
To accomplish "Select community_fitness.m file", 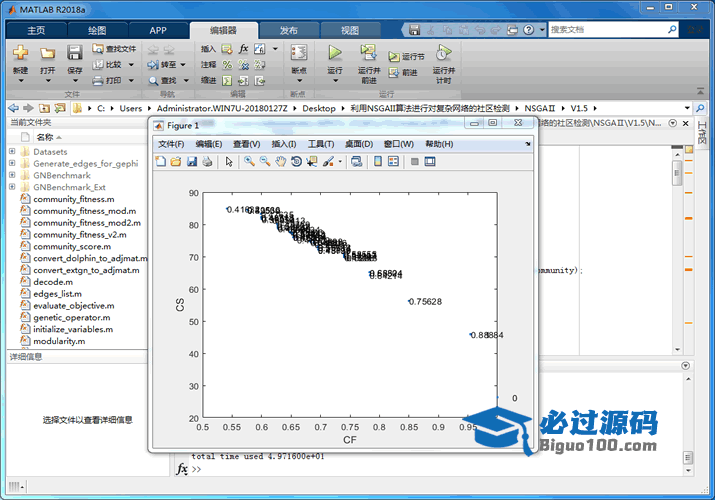I will click(x=73, y=199).
